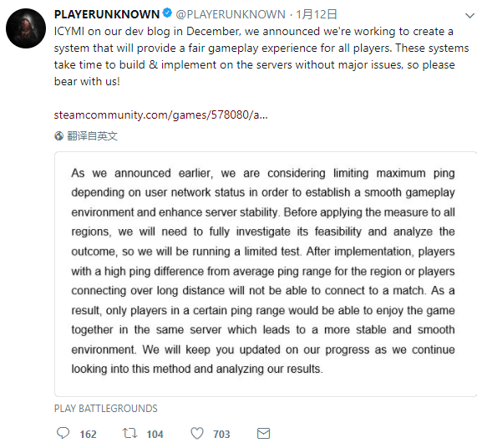View the 162 replies count

[89, 434]
